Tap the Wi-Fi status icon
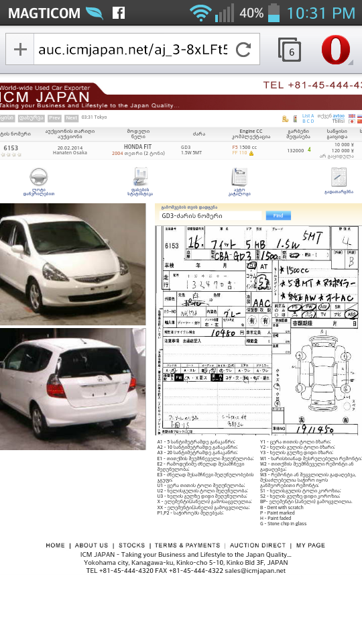Image resolution: width=362 pixels, height=644 pixels. pyautogui.click(x=200, y=13)
